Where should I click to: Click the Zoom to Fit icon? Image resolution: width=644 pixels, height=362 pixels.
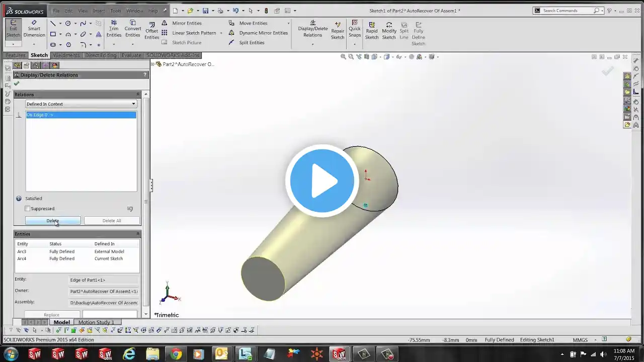pyautogui.click(x=343, y=57)
